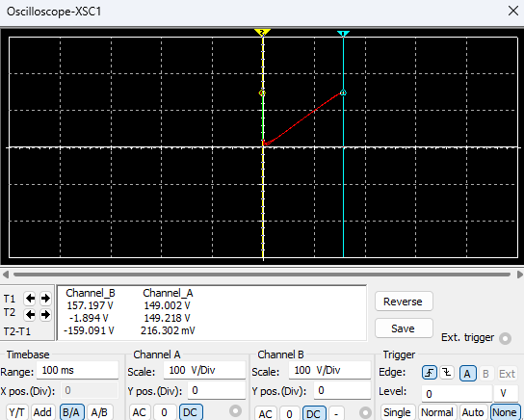Click Timebase Range 100 ms field
This screenshot has width=524, height=420.
[x=77, y=370]
